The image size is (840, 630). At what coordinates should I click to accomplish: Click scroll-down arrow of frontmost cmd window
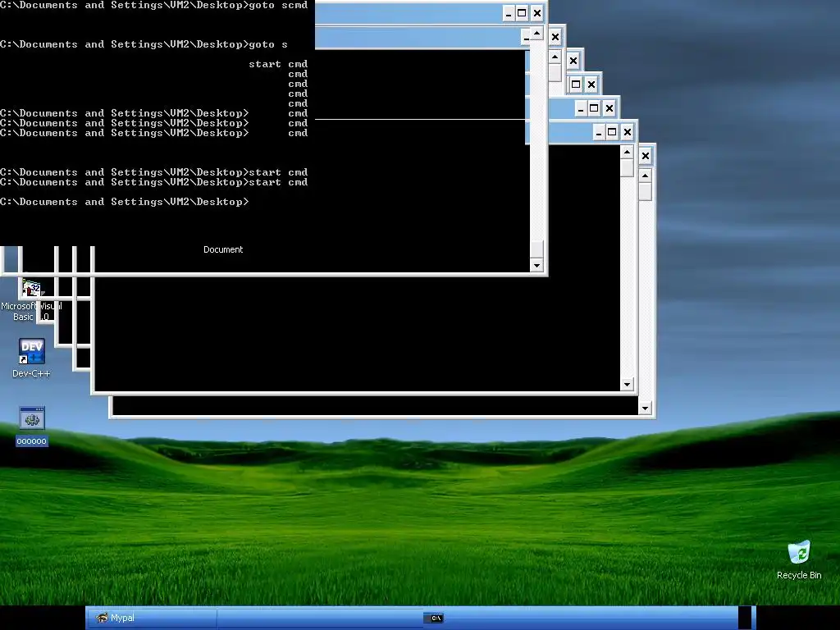[x=536, y=265]
